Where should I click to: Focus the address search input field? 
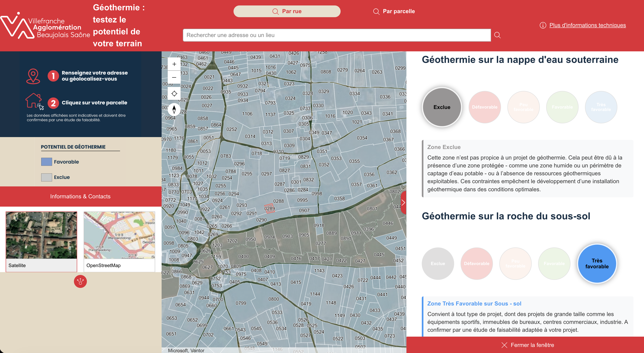pos(337,35)
